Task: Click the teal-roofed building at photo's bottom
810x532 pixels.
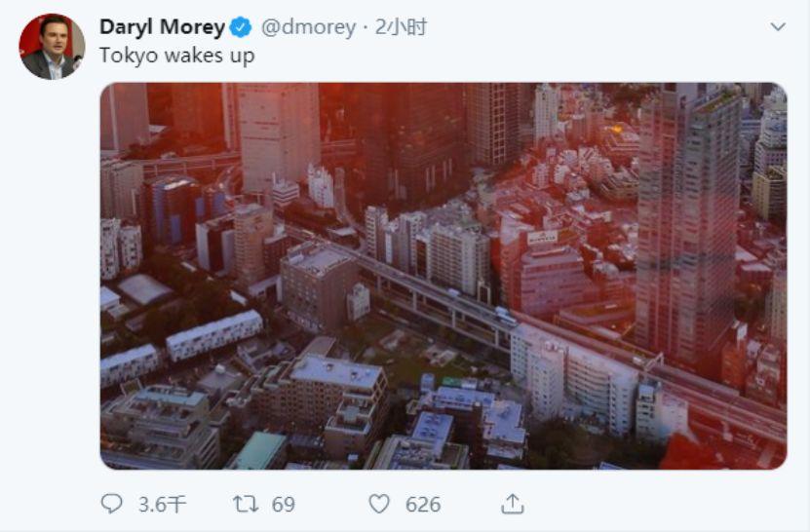Action: click(x=260, y=451)
